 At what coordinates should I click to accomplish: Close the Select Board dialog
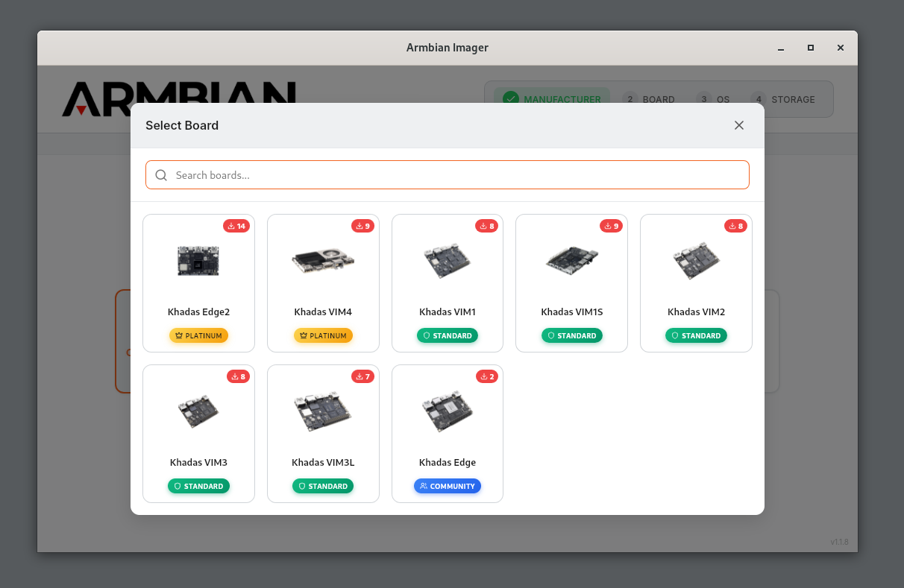[x=738, y=125]
